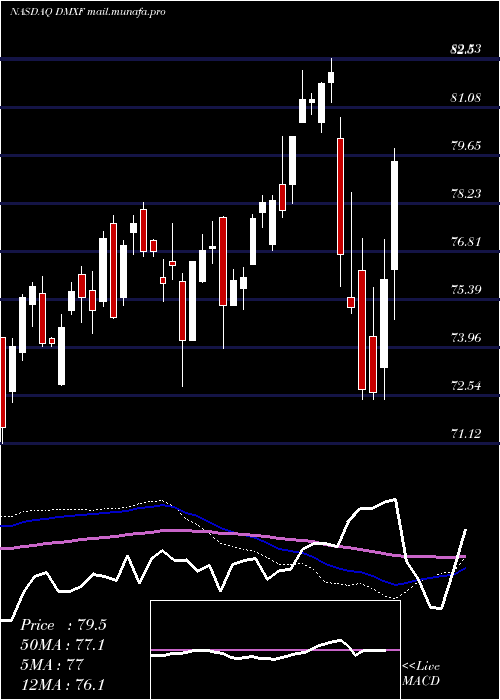Select the 75.39 price axis label
The width and height of the screenshot is (500, 700).
(466, 289)
